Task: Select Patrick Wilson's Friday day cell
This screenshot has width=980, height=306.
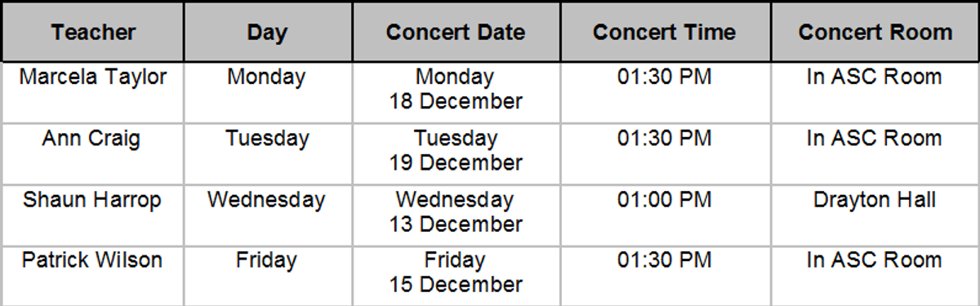Action: tap(268, 276)
